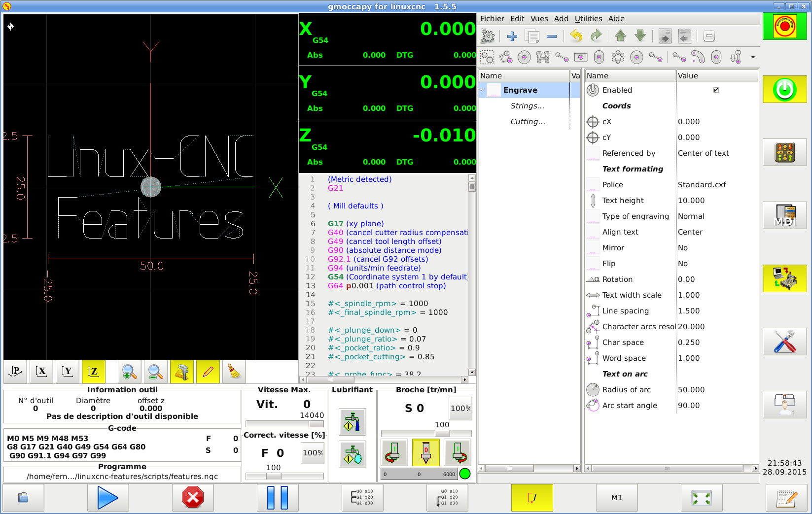Switch preview to X view
This screenshot has height=514, width=812.
[41, 372]
